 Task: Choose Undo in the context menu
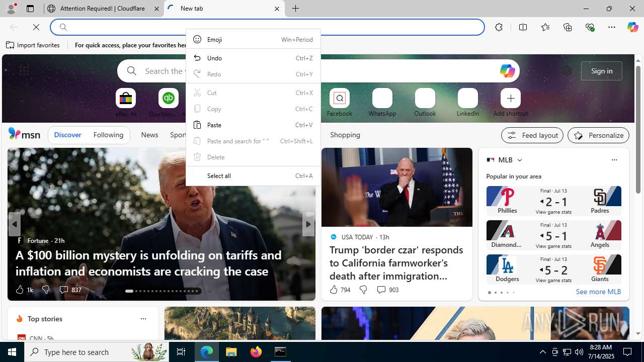tap(253, 58)
